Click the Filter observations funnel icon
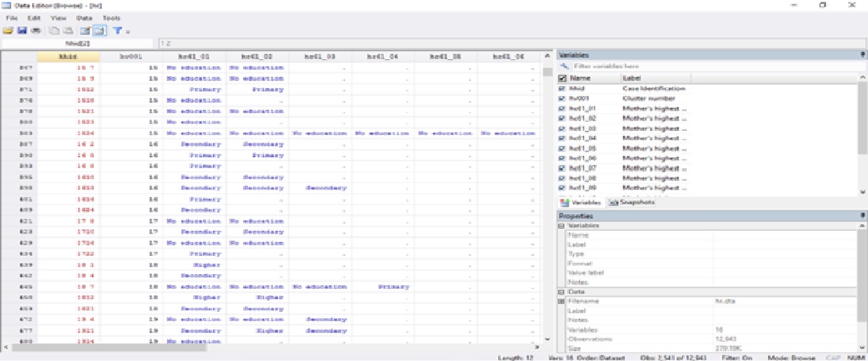This screenshot has height=361, width=868. point(116,31)
